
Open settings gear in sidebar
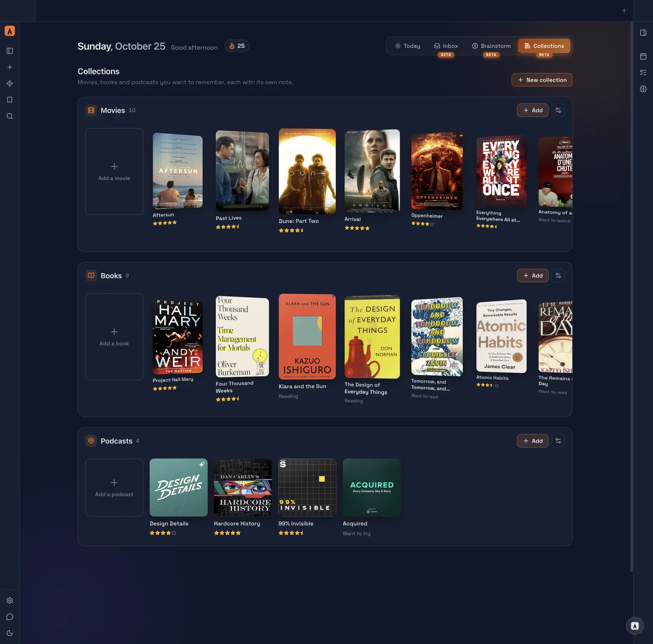[x=10, y=601]
